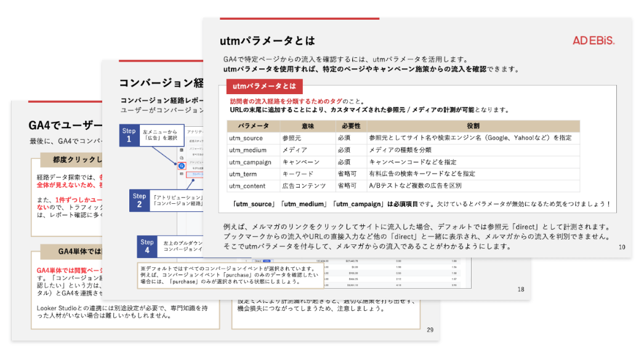Click '省略可' in the utm_content row
Screen dimensions: 644x362
[347, 186]
